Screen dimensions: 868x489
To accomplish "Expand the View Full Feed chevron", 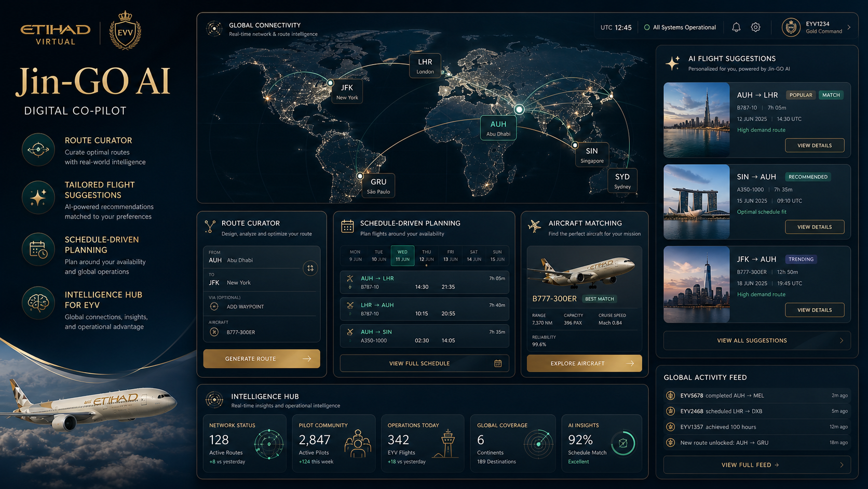I will coord(842,465).
